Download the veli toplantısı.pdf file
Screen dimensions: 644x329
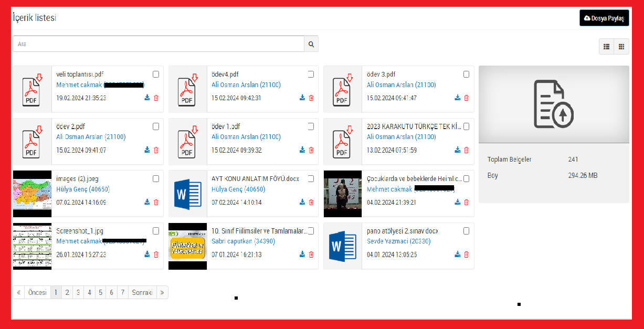[x=147, y=98]
